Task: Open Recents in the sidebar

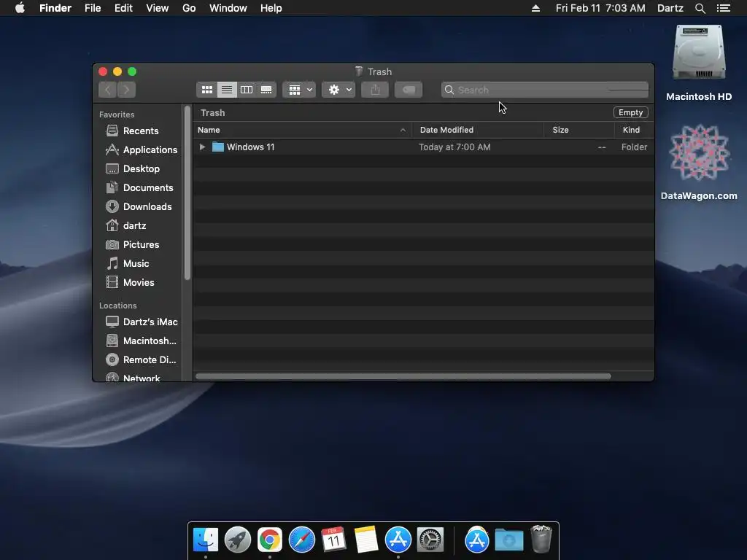Action: 141,131
